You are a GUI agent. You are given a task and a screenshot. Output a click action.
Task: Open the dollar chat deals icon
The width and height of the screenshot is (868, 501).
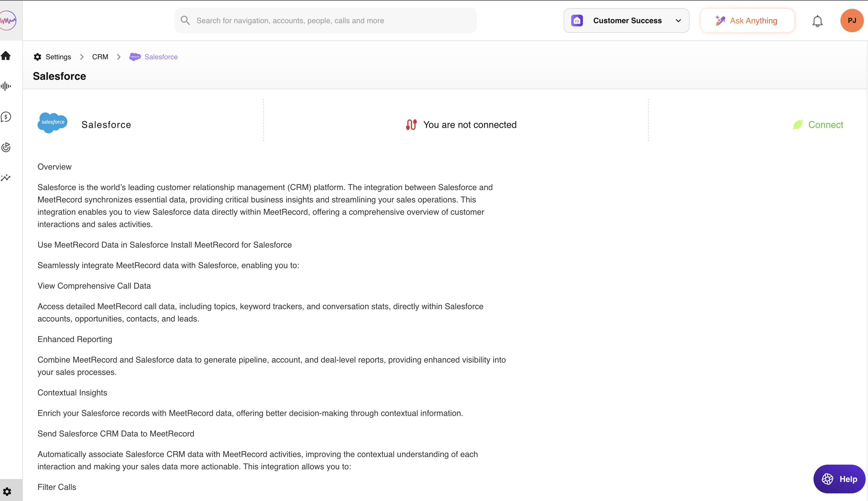click(6, 117)
